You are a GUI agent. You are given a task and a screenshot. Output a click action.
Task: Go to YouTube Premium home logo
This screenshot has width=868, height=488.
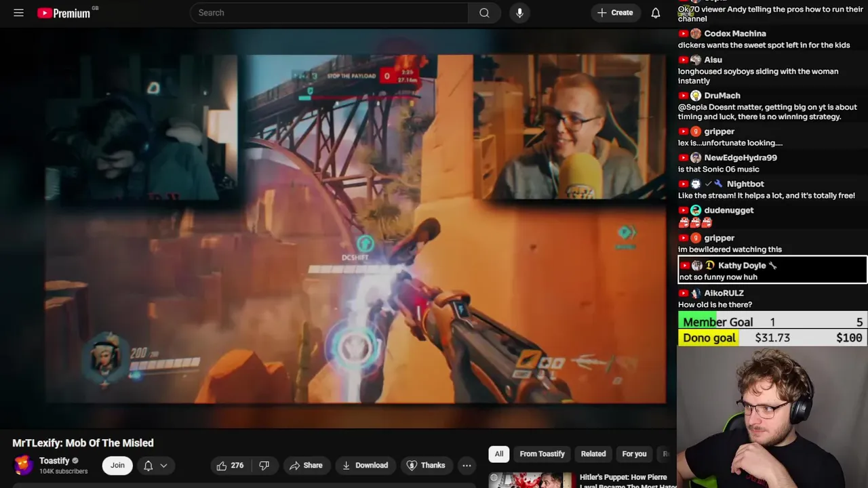(x=64, y=13)
